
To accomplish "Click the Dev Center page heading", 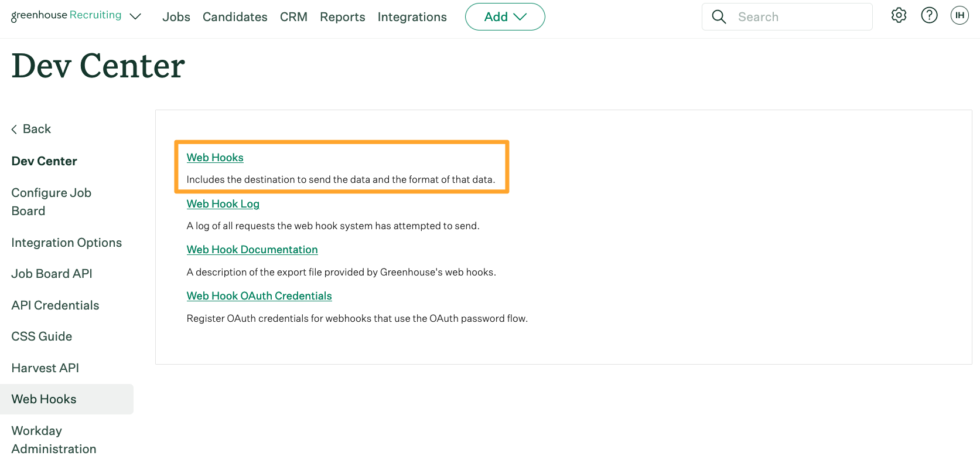I will click(98, 66).
